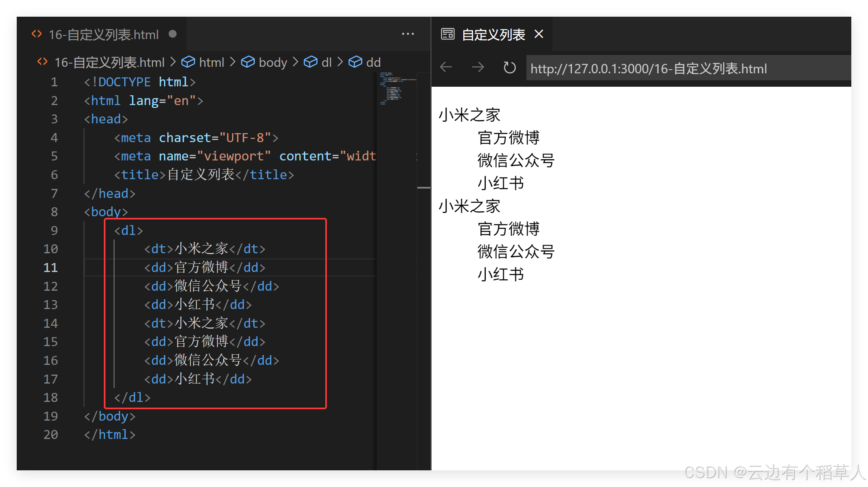Click the forward navigation arrow in preview
This screenshot has height=487, width=868.
coord(478,68)
